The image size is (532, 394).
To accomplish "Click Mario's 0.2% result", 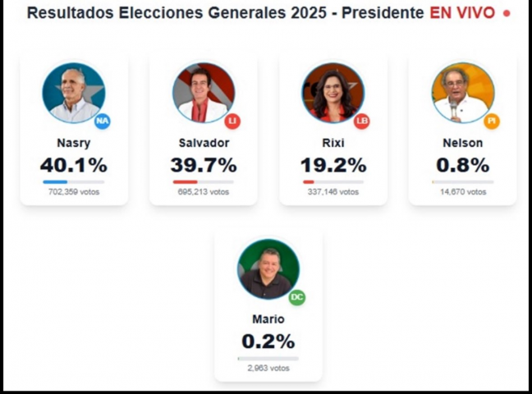I will coord(268,341).
